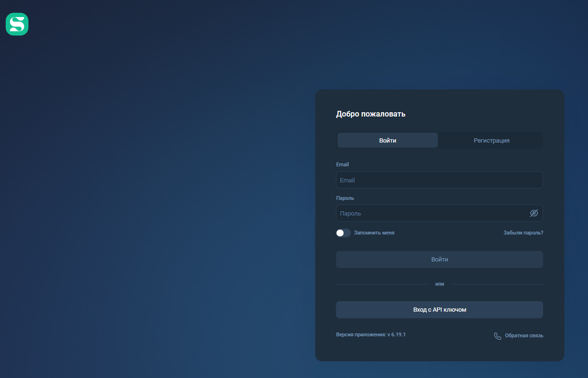The width and height of the screenshot is (588, 378).
Task: Open the Забыли пароль? link
Action: (x=523, y=233)
